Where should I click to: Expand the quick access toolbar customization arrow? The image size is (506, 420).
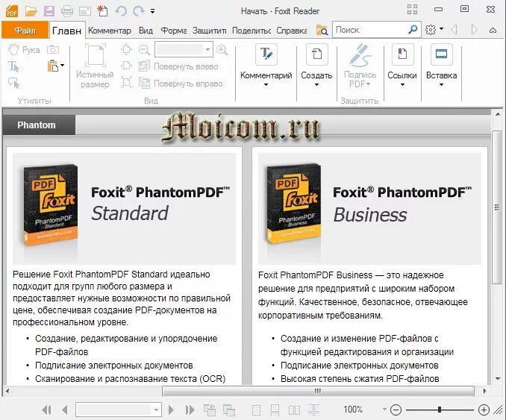coord(152,11)
